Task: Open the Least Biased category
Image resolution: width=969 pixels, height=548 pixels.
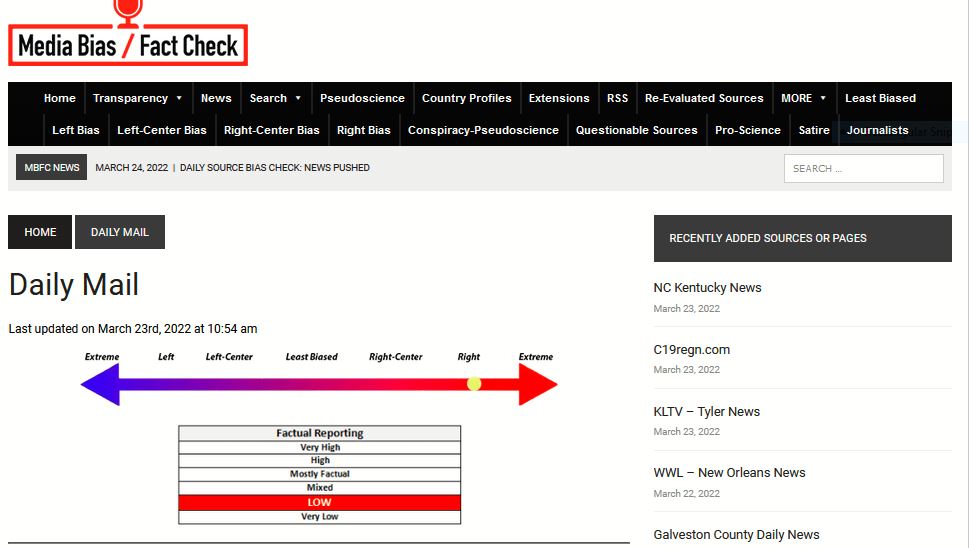Action: [x=880, y=98]
